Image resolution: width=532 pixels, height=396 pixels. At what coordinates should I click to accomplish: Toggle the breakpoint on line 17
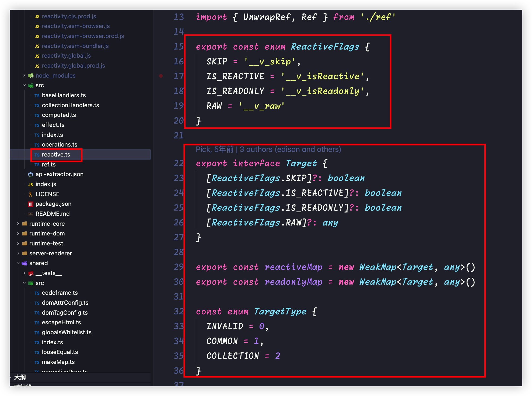click(x=161, y=76)
